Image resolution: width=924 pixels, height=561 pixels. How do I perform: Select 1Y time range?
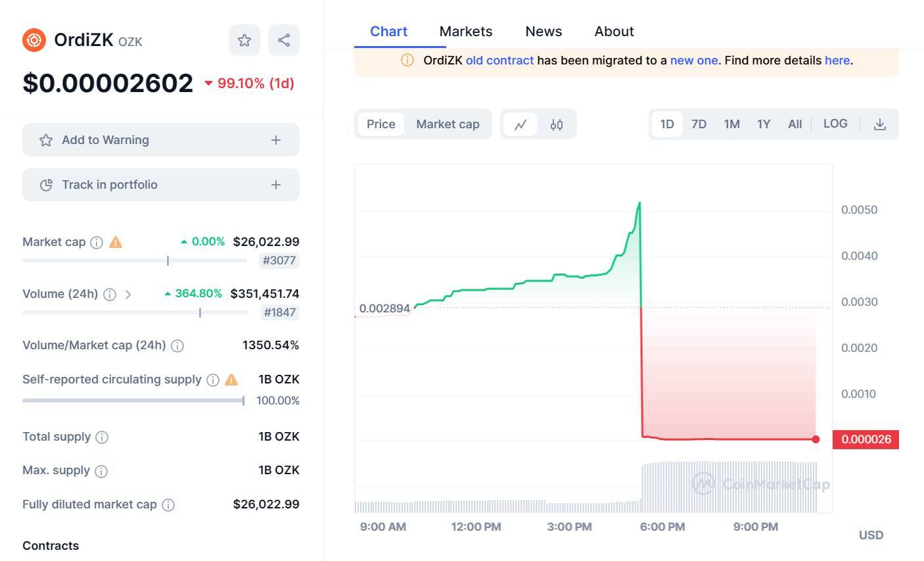(x=764, y=124)
